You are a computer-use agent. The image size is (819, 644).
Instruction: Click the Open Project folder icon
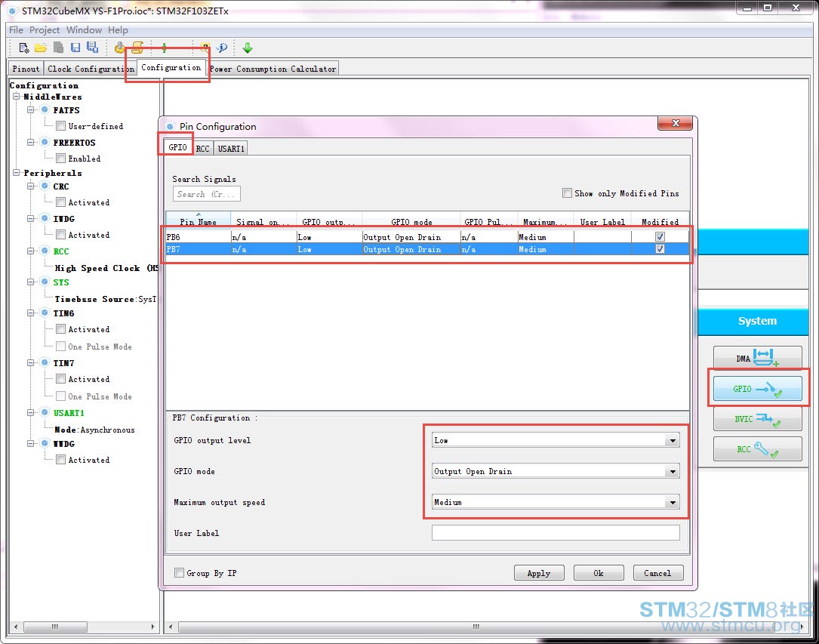[41, 48]
